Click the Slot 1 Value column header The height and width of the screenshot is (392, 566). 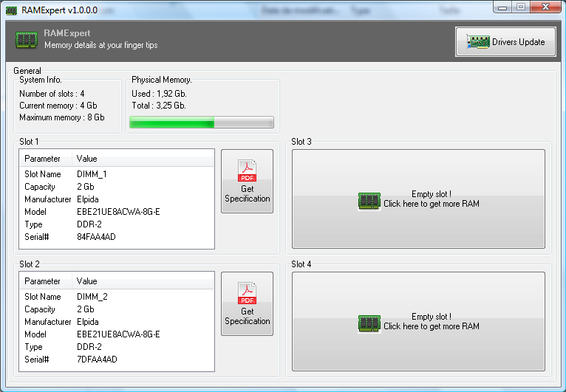pos(143,159)
